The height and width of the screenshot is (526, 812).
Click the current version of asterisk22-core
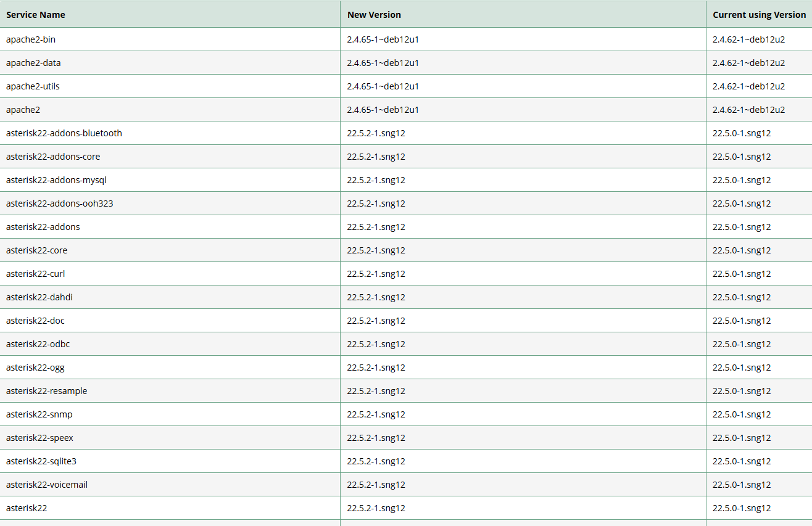click(742, 250)
